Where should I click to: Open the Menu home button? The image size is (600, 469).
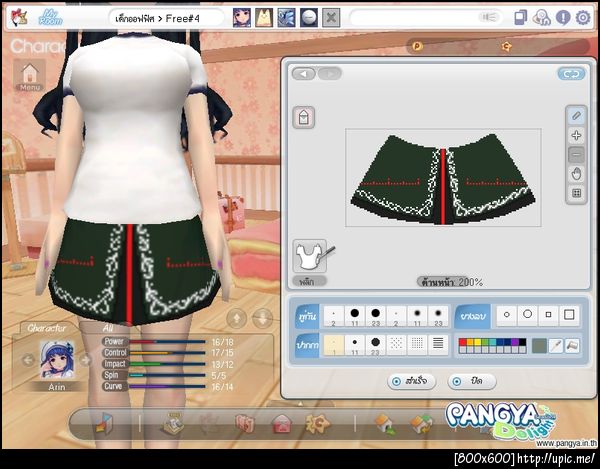(x=29, y=75)
